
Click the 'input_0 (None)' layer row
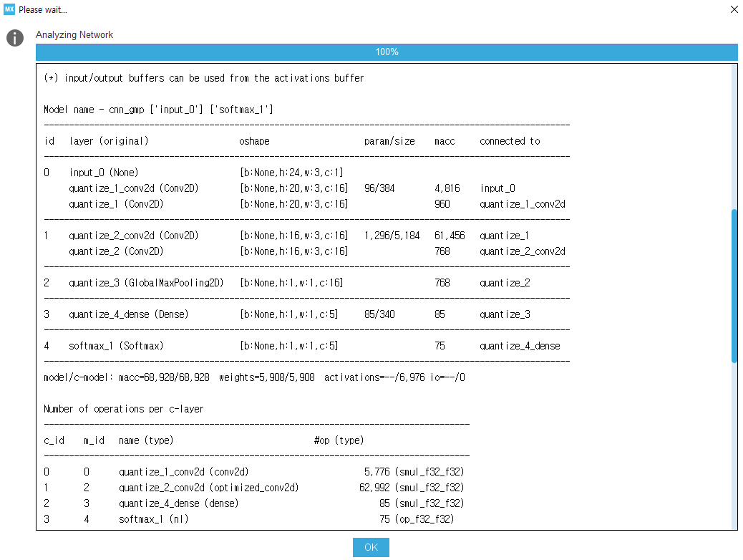click(x=104, y=173)
